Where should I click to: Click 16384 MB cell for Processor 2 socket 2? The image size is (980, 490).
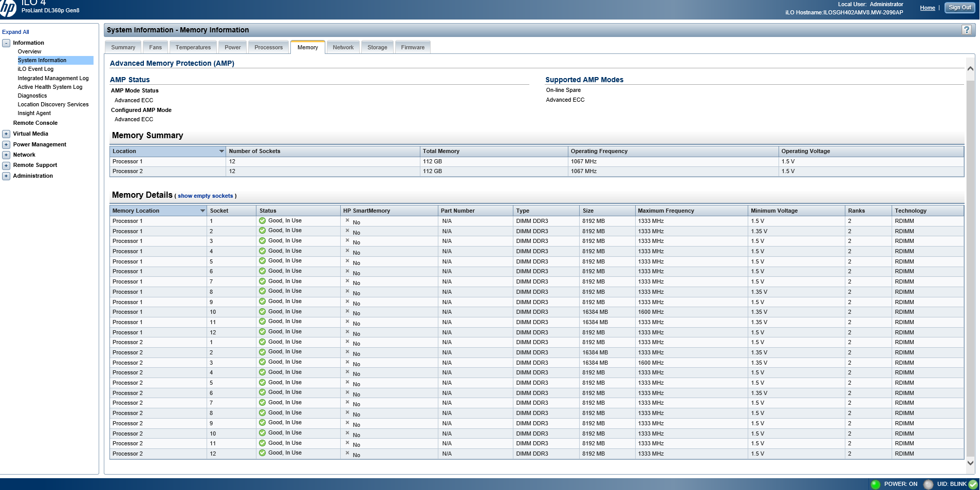point(607,352)
